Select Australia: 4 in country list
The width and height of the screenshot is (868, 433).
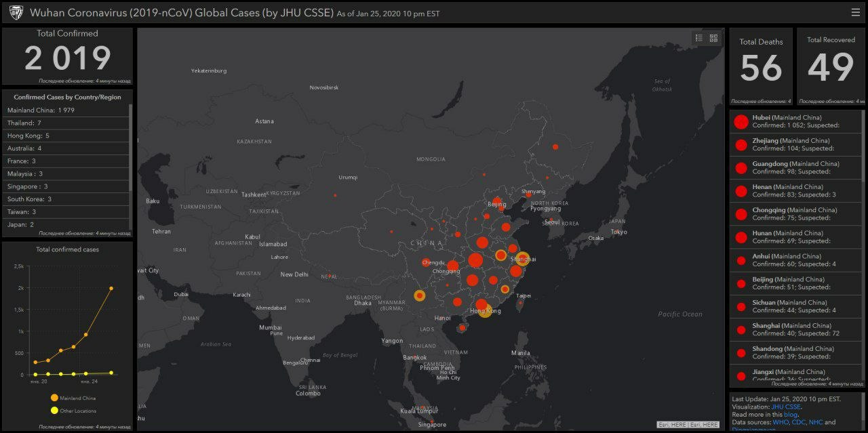(x=66, y=148)
